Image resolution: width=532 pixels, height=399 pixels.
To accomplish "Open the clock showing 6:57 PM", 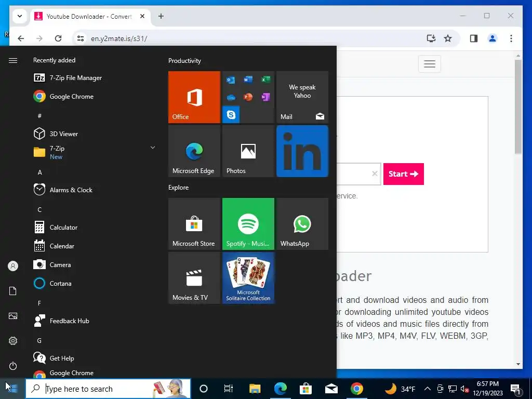I will (x=488, y=389).
